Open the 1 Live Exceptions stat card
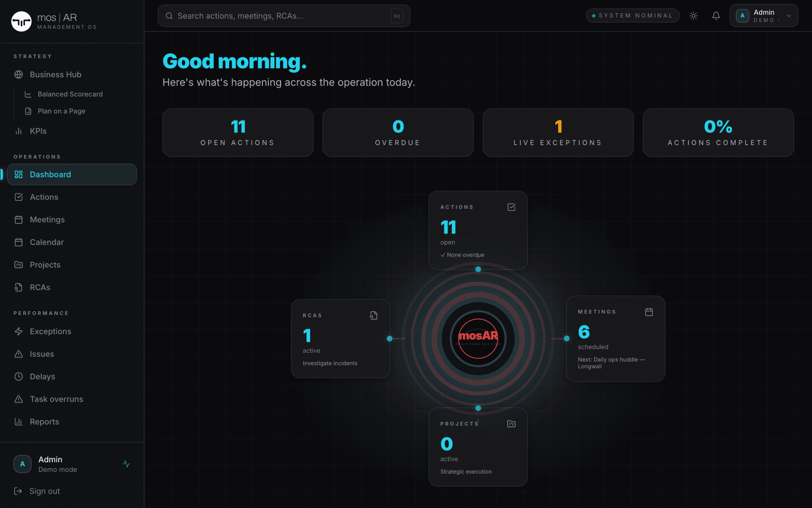 pos(558,133)
